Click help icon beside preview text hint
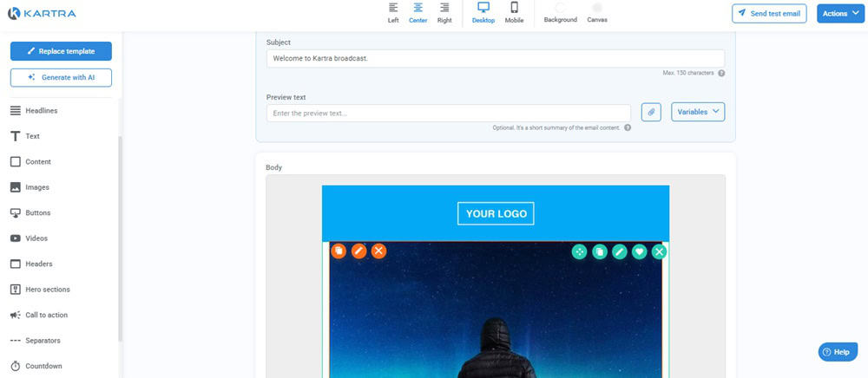868x378 pixels. [628, 127]
